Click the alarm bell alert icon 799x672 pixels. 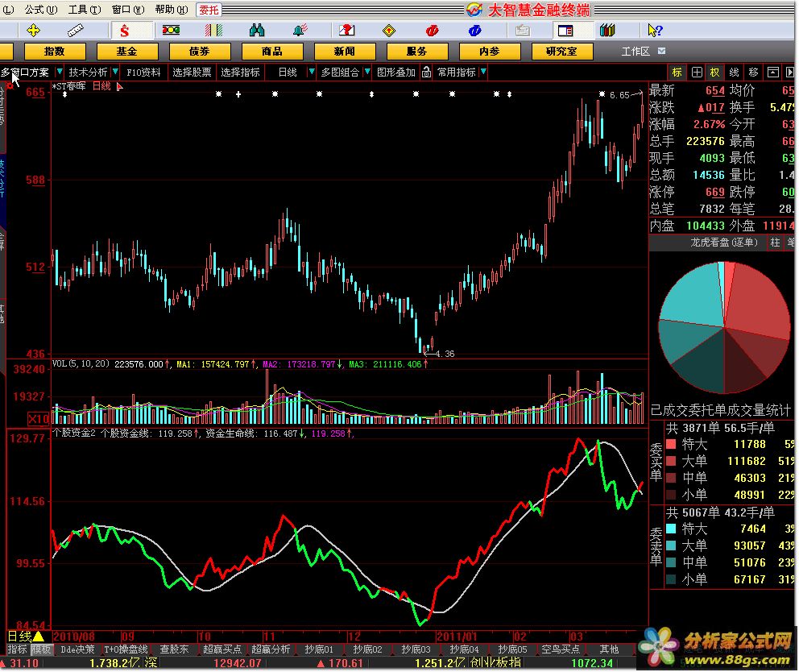300,31
